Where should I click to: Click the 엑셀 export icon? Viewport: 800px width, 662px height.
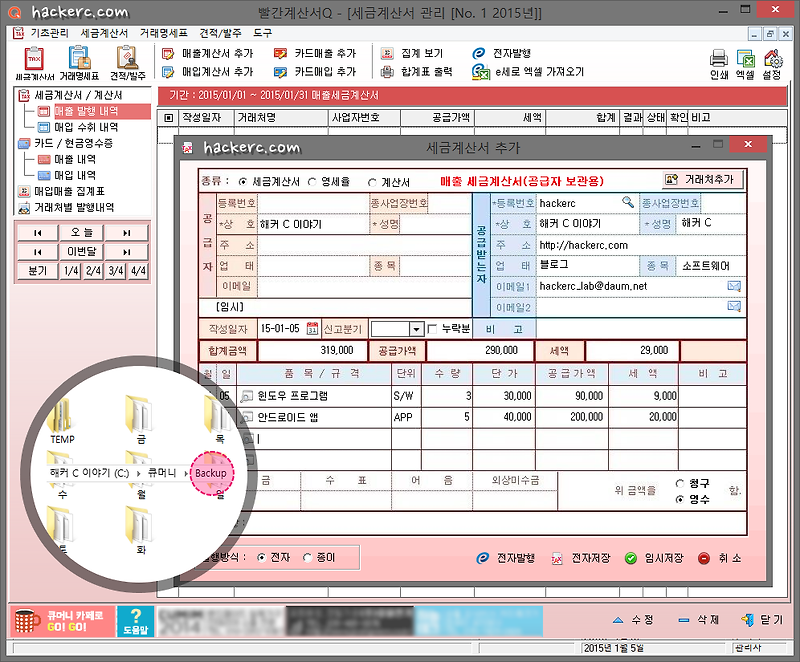(745, 64)
